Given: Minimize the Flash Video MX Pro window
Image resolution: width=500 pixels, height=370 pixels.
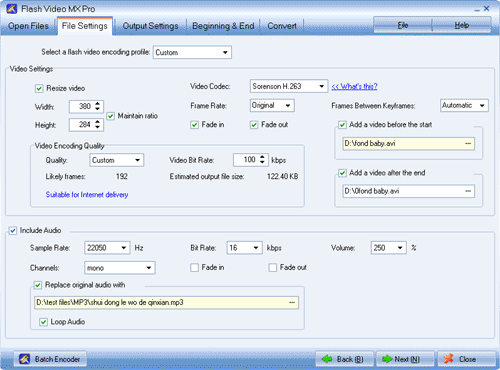Looking at the screenshot, I should (x=477, y=9).
